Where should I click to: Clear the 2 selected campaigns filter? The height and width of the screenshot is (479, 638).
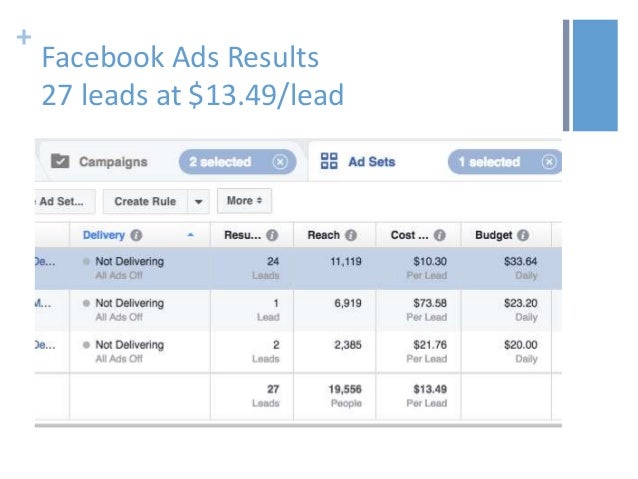tap(280, 162)
